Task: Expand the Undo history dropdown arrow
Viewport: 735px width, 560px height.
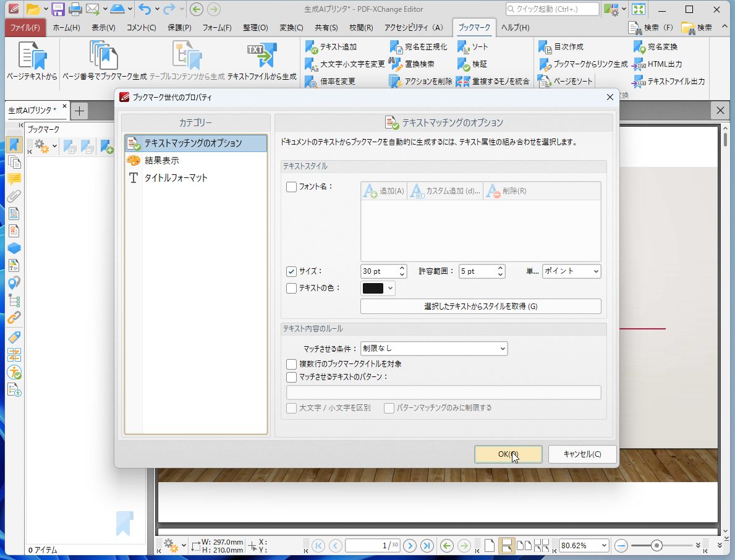Action: [x=156, y=9]
